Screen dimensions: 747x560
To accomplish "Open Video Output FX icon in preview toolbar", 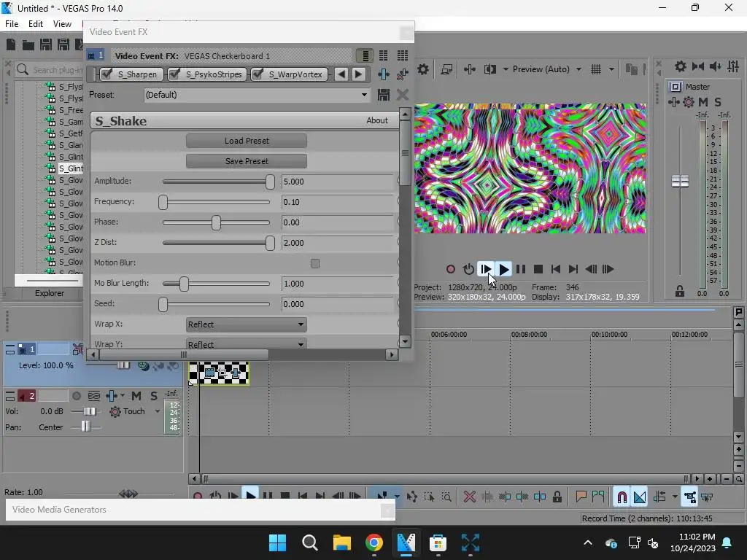I will 469,69.
